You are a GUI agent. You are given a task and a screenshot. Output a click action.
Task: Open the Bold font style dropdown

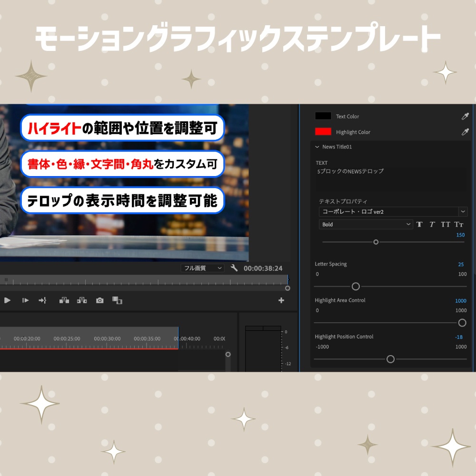click(x=408, y=224)
